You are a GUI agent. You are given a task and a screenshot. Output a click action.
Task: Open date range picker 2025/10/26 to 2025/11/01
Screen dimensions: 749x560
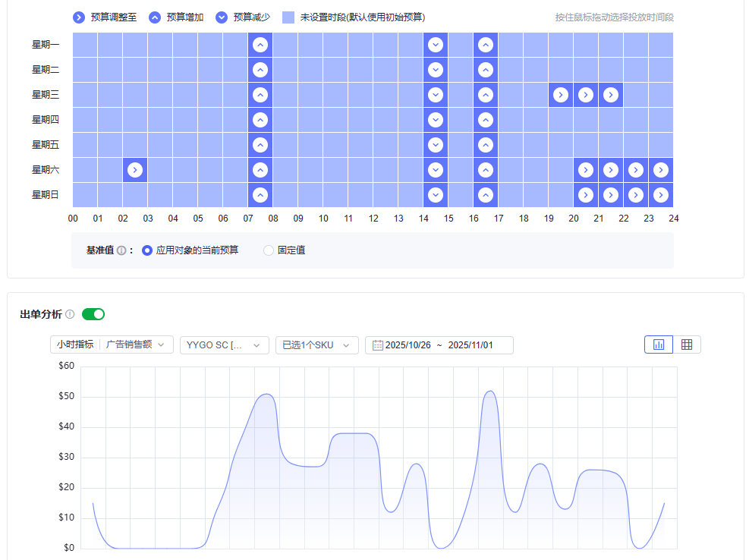pyautogui.click(x=439, y=345)
